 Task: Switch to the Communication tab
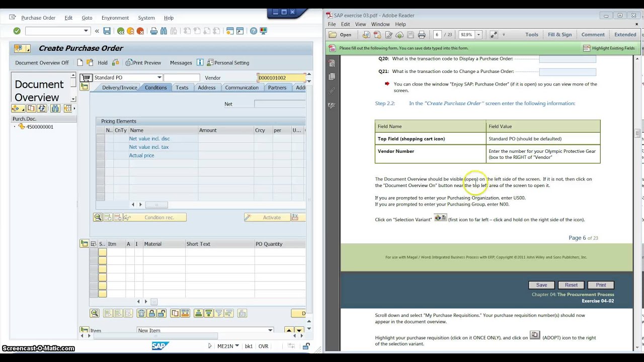coord(242,87)
